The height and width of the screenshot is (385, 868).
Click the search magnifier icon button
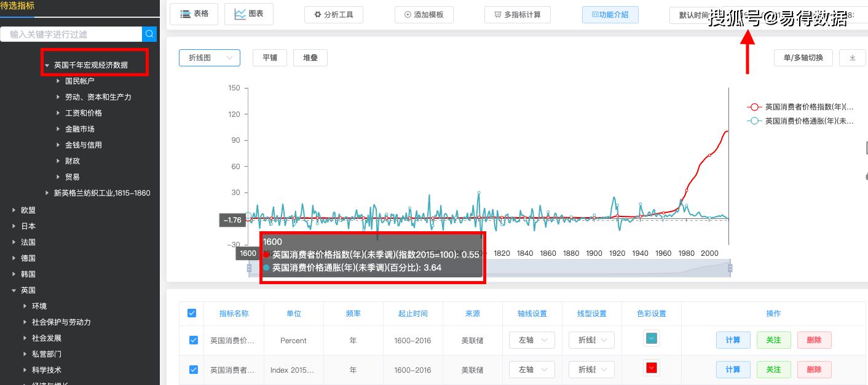[149, 34]
